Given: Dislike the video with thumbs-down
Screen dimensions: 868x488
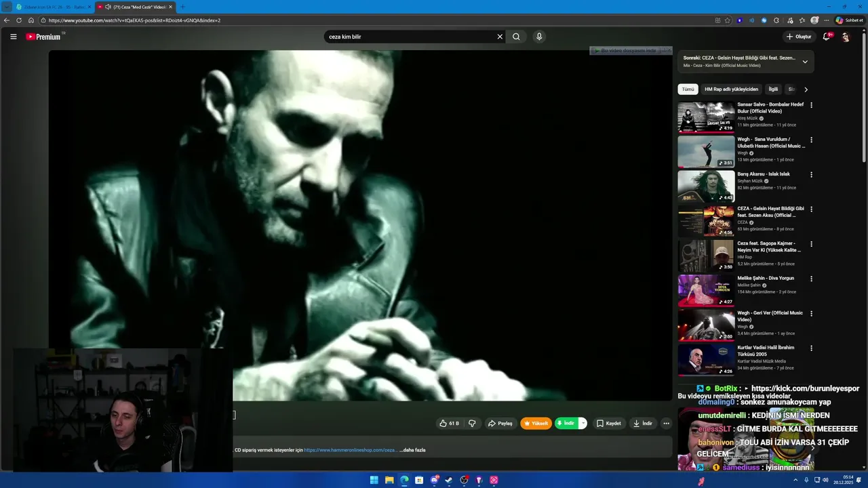Looking at the screenshot, I should point(472,424).
